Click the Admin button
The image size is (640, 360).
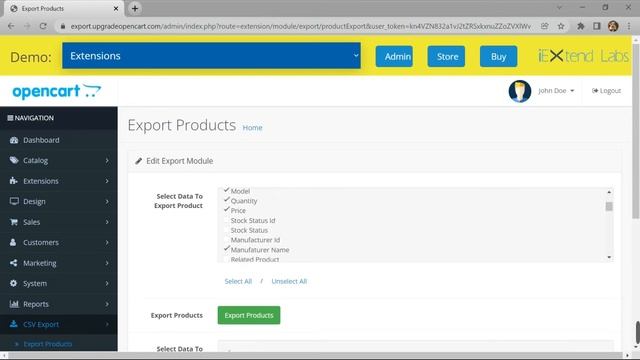[394, 56]
